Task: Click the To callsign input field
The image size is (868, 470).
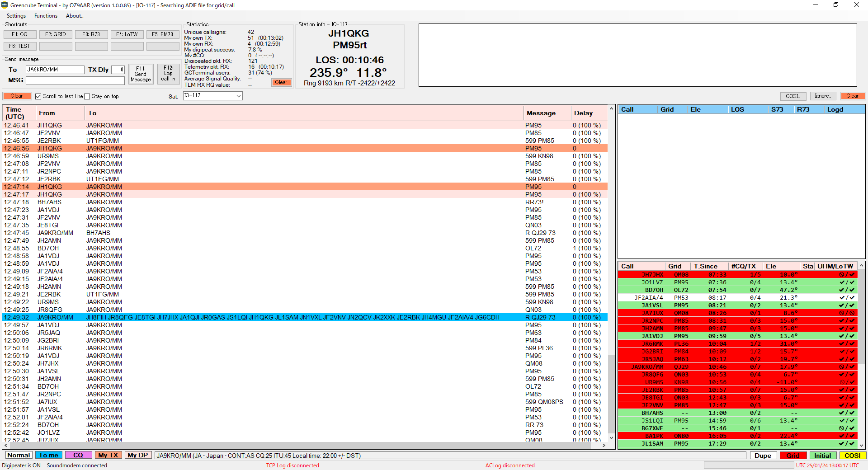Action: 55,70
